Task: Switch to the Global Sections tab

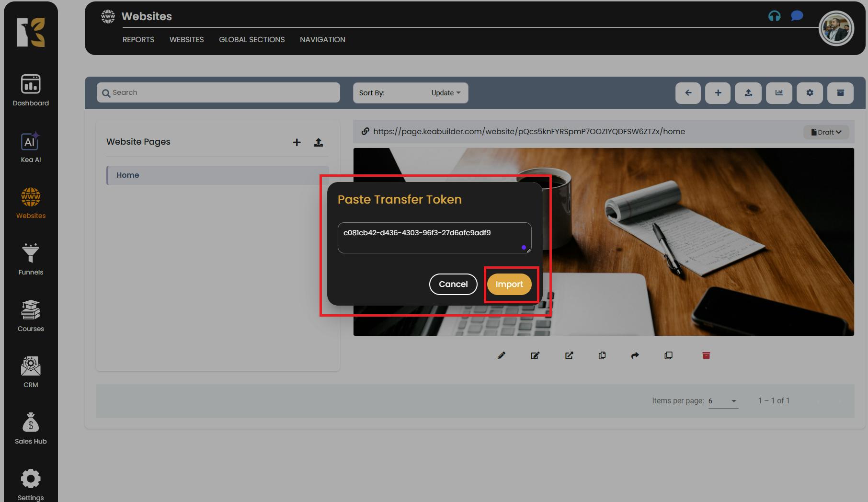Action: [x=251, y=40]
